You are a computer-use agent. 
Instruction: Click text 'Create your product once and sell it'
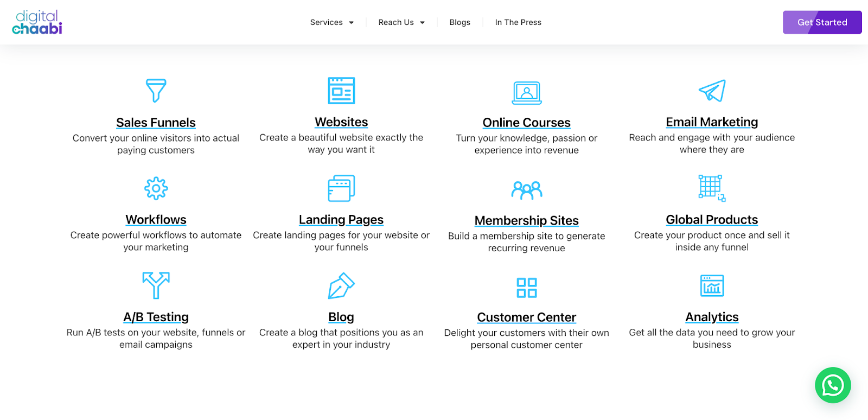coord(712,236)
